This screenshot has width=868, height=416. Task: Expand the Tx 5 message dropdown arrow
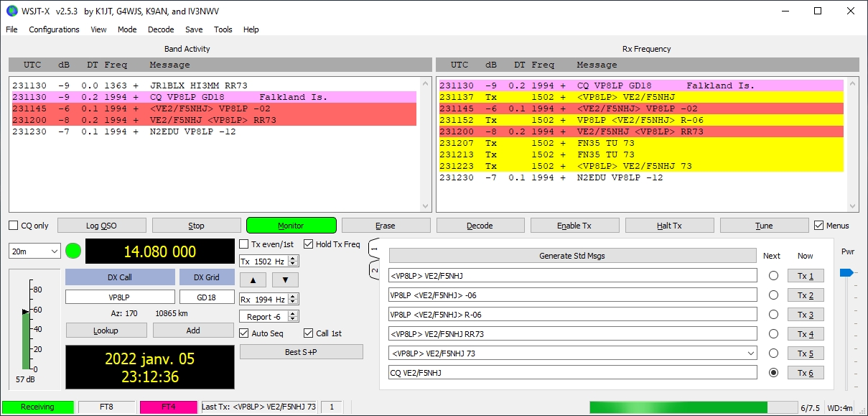(x=751, y=353)
